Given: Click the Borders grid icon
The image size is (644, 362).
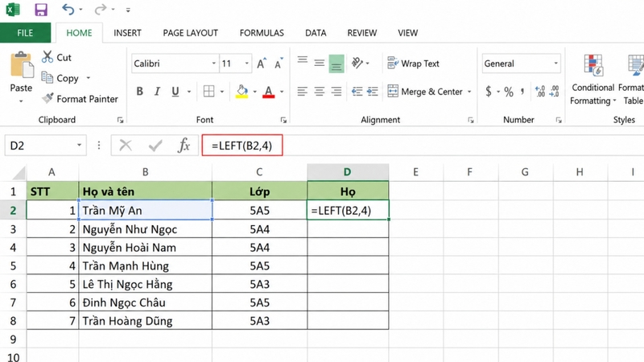Looking at the screenshot, I should point(208,91).
